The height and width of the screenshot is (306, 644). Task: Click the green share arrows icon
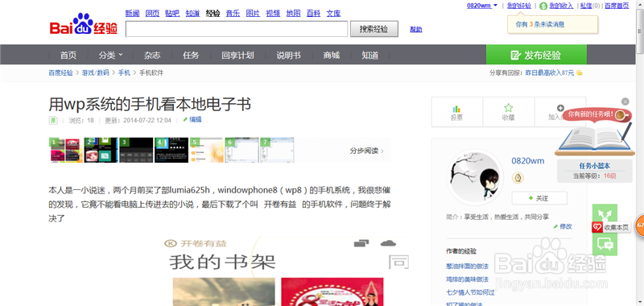605,213
